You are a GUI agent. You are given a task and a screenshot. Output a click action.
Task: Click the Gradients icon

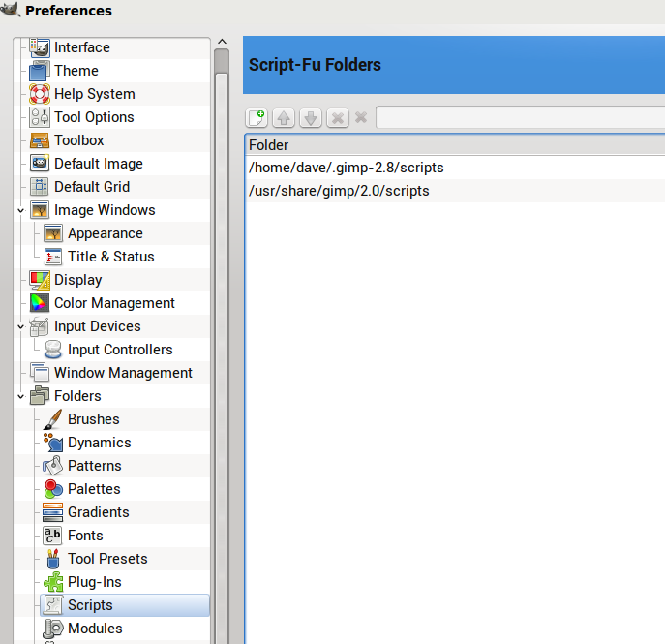point(53,512)
